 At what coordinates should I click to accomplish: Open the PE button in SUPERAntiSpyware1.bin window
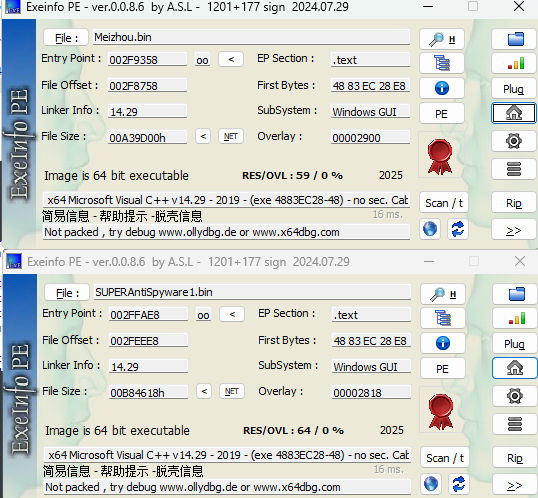pyautogui.click(x=443, y=369)
